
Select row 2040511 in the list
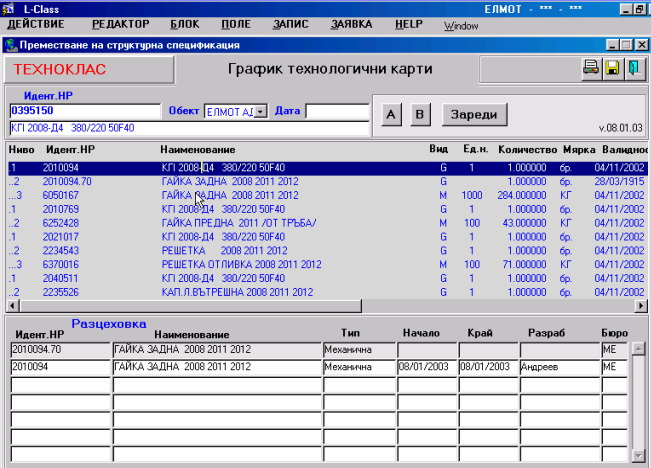pyautogui.click(x=327, y=278)
